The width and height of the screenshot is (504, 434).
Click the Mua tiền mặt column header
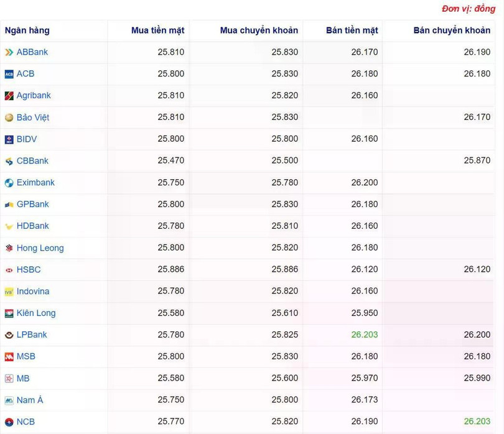click(158, 30)
